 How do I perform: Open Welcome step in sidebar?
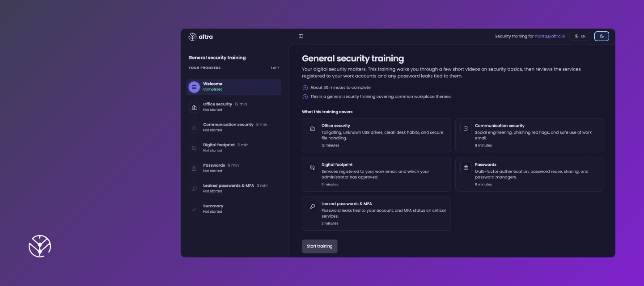(x=234, y=87)
